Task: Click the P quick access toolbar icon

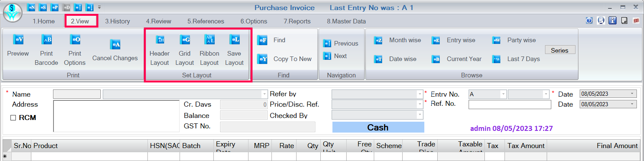Action: coord(55,7)
